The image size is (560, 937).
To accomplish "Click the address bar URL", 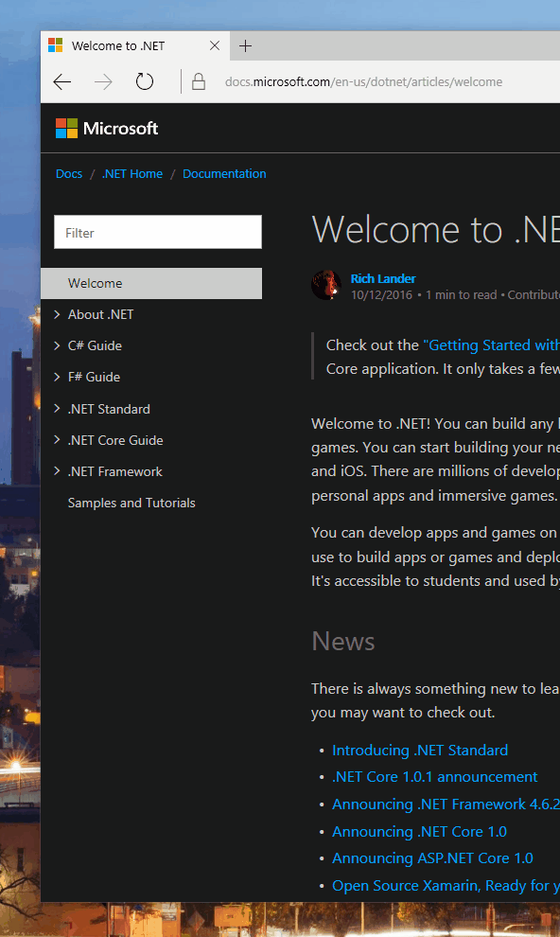I will point(363,81).
